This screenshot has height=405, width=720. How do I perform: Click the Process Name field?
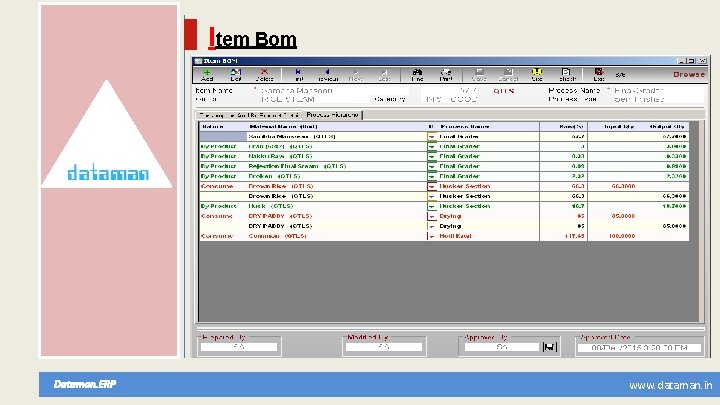pyautogui.click(x=658, y=90)
